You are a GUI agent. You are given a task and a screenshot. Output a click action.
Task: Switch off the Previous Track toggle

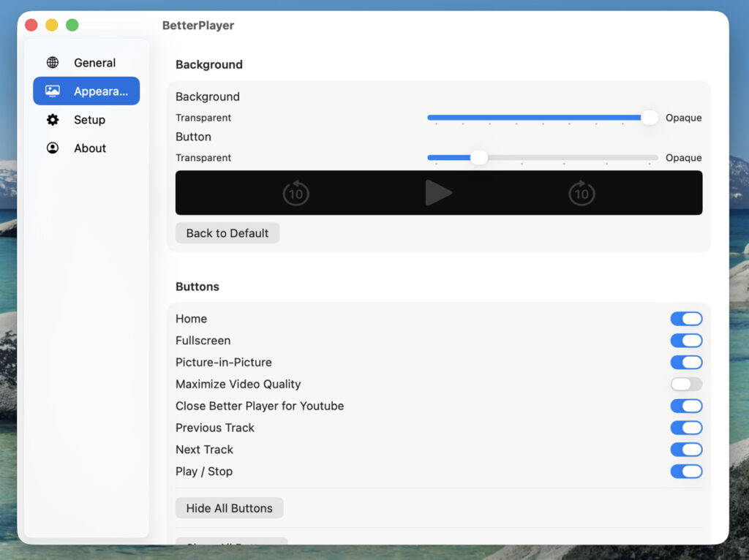[686, 428]
